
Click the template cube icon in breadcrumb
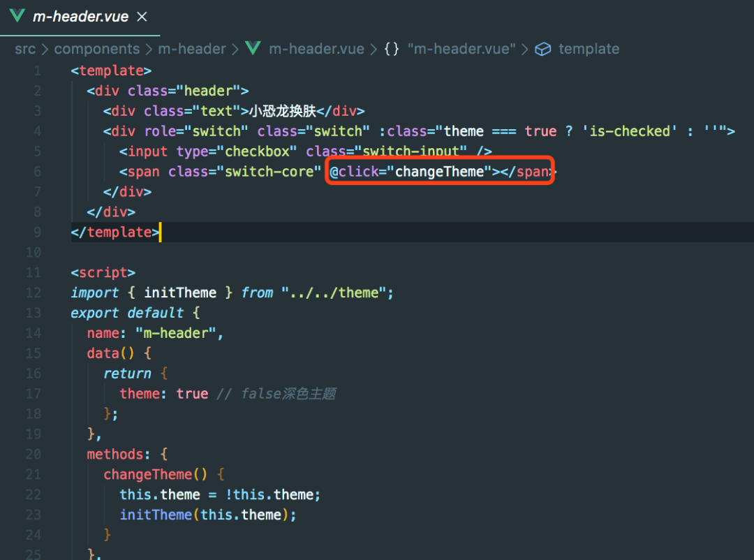click(543, 49)
